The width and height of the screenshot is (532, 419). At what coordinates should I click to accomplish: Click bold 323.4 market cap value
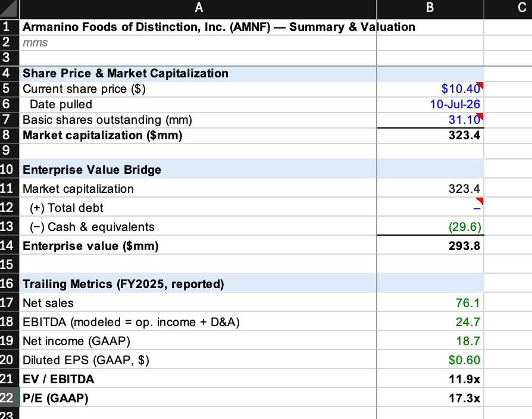pyautogui.click(x=430, y=135)
